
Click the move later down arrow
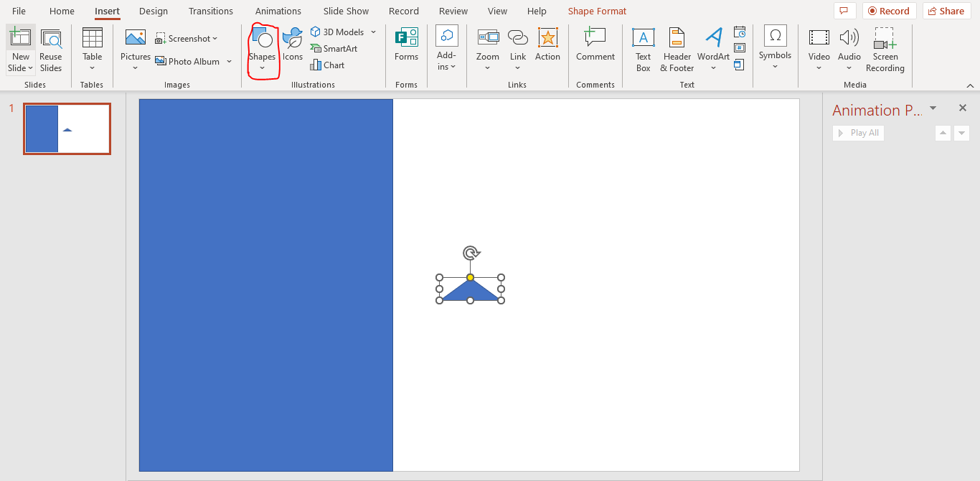click(x=962, y=133)
